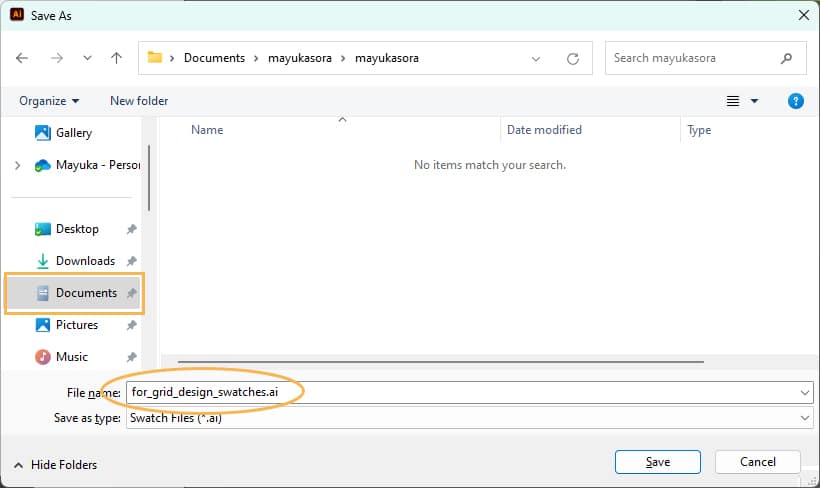
Task: Click the New folder button
Action: coord(139,101)
